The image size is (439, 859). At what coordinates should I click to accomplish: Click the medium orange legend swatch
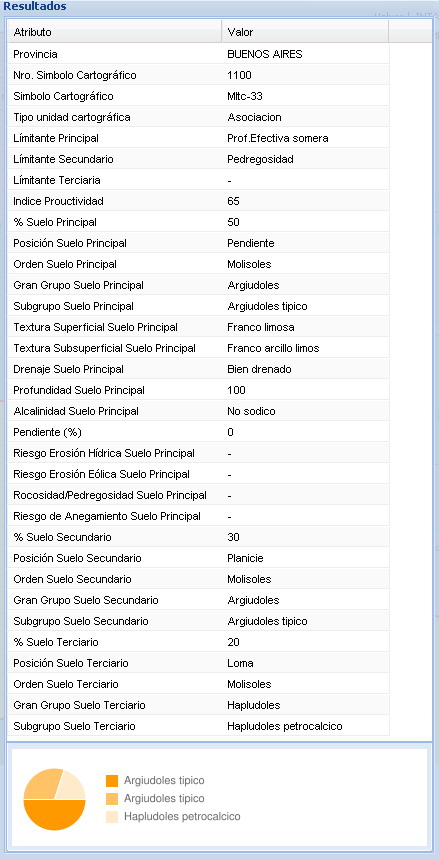point(112,799)
